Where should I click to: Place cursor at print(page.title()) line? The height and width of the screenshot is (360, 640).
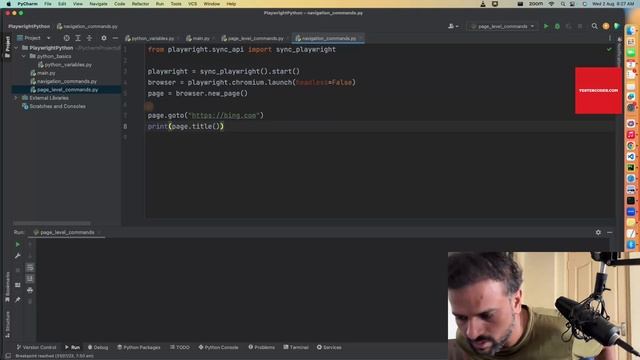tap(186, 127)
